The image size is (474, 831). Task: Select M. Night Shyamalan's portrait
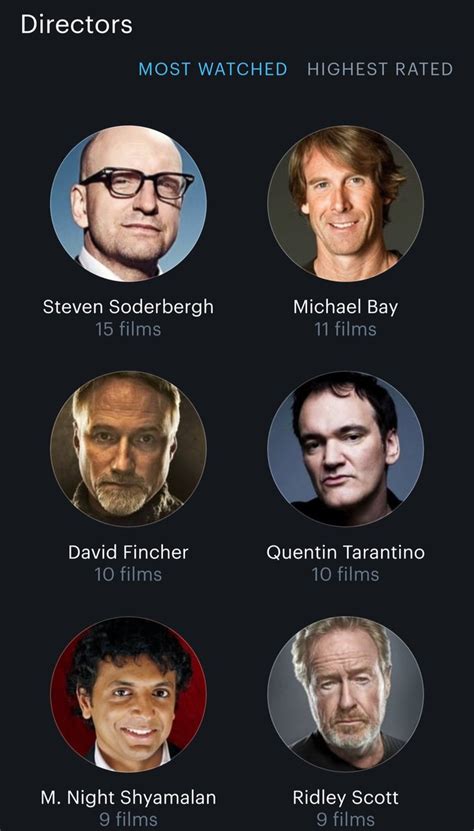pos(128,694)
